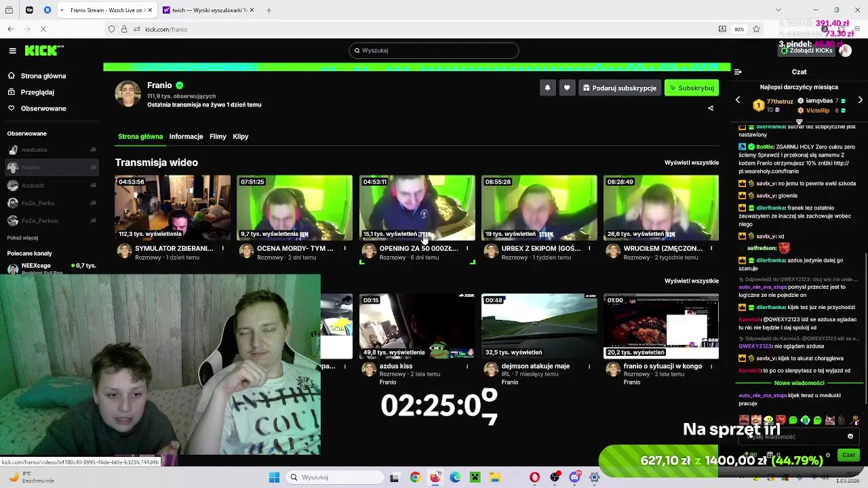The width and height of the screenshot is (868, 488).
Task: Click the share icon under Subskrybuj
Action: pyautogui.click(x=711, y=108)
